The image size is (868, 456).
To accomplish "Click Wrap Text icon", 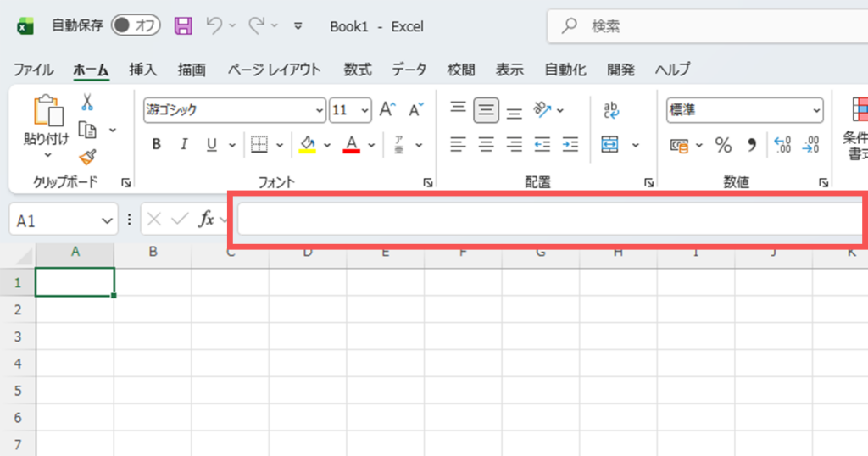I will tap(611, 109).
